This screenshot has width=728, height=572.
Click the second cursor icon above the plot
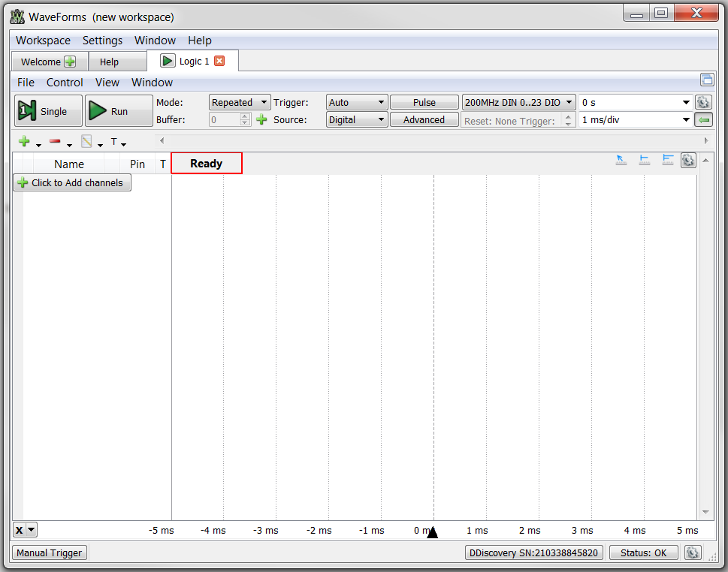645,160
